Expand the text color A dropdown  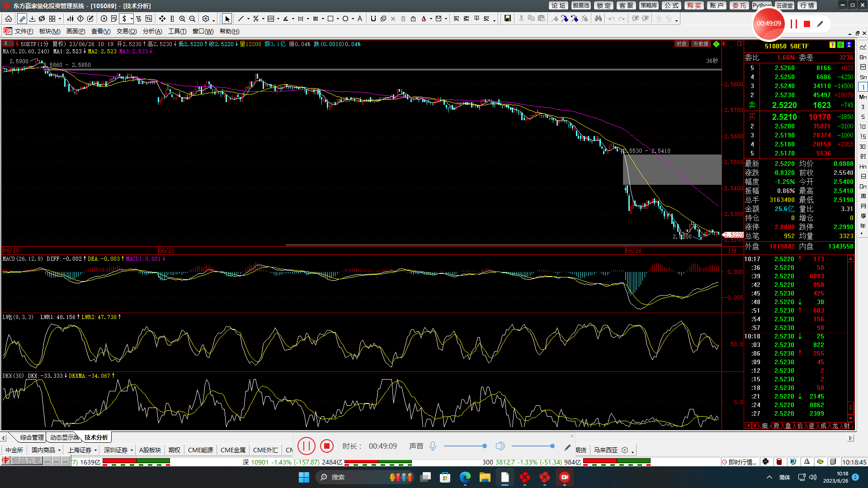pyautogui.click(x=431, y=19)
